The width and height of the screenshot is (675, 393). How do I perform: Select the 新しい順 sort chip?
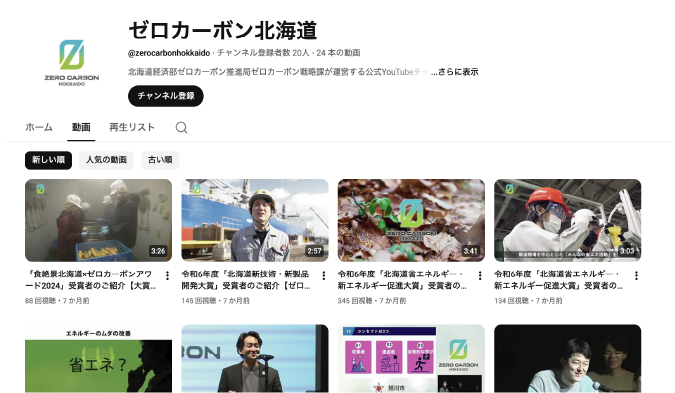(48, 160)
